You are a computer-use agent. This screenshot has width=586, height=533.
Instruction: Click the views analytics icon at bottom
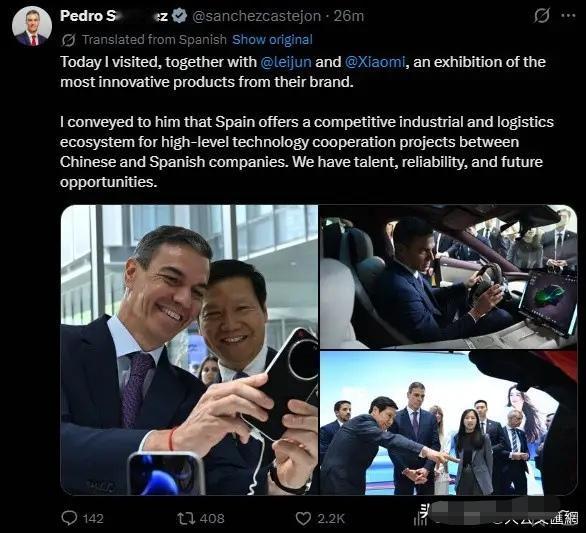coord(420,518)
